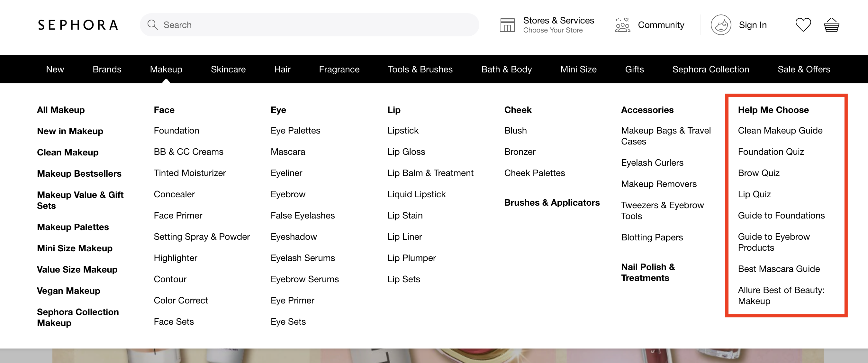Expand the Fragrance navigation dropdown
Screen dimensions: 868x363
coord(339,69)
